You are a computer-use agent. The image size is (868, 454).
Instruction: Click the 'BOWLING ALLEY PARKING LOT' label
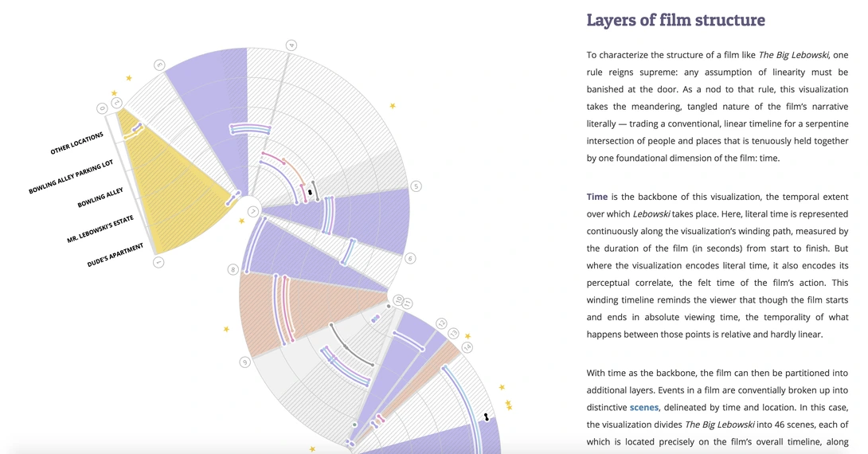click(71, 177)
